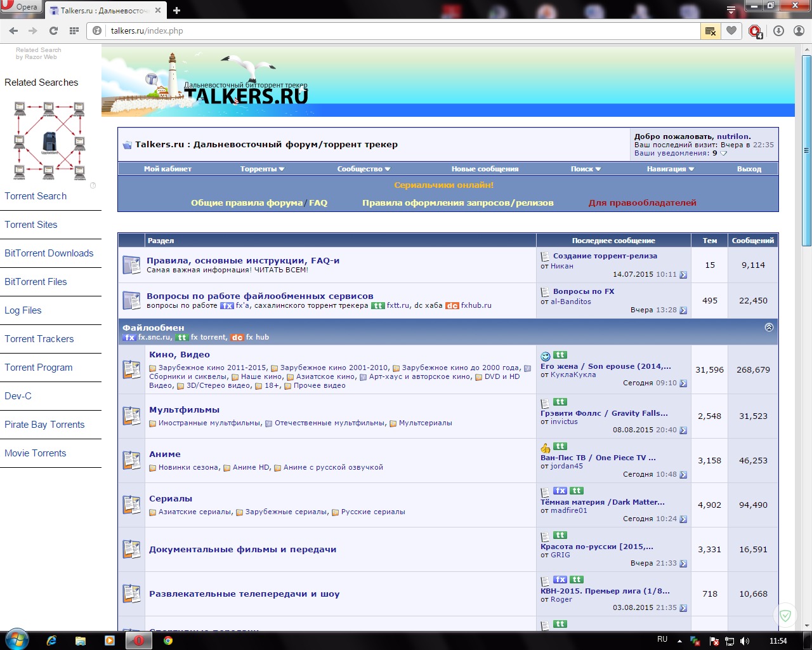Open the Сериальчики онлайн! link
The height and width of the screenshot is (650, 812).
443,185
